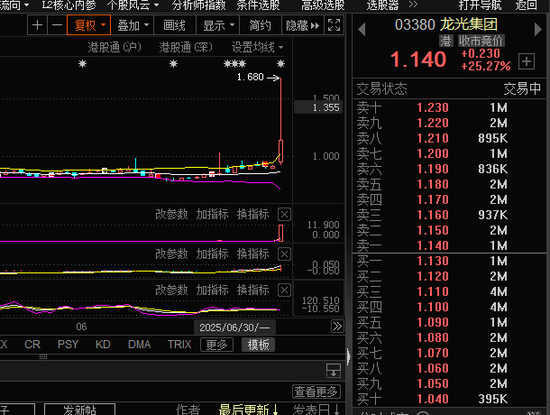The height and width of the screenshot is (415, 550).
Task: Select the CR indicator tab
Action: coord(33,344)
